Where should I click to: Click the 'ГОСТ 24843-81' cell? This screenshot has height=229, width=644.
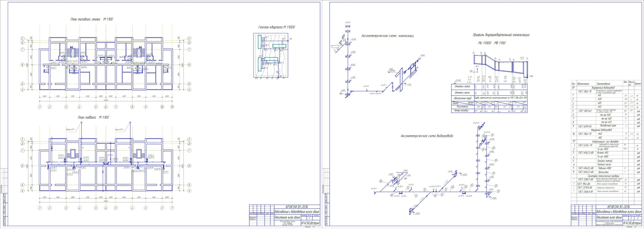coord(586,192)
